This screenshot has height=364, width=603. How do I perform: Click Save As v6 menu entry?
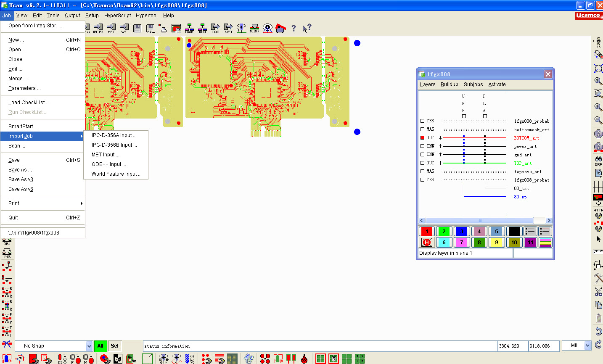(x=43, y=189)
